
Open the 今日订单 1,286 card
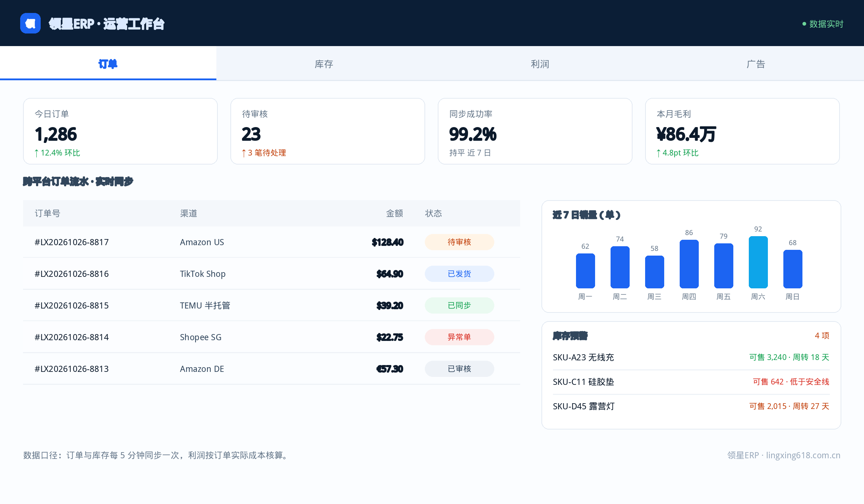pos(120,131)
